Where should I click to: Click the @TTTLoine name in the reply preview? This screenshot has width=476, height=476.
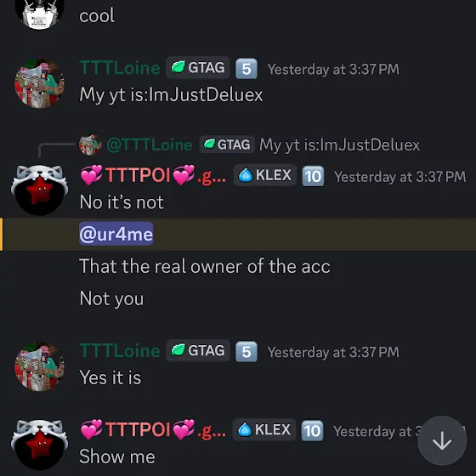[150, 144]
